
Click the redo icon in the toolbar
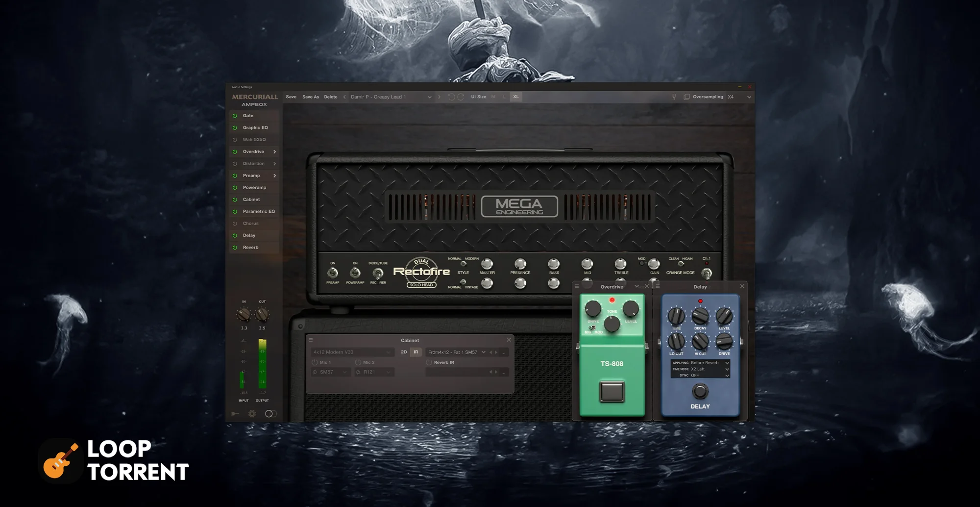pos(461,97)
